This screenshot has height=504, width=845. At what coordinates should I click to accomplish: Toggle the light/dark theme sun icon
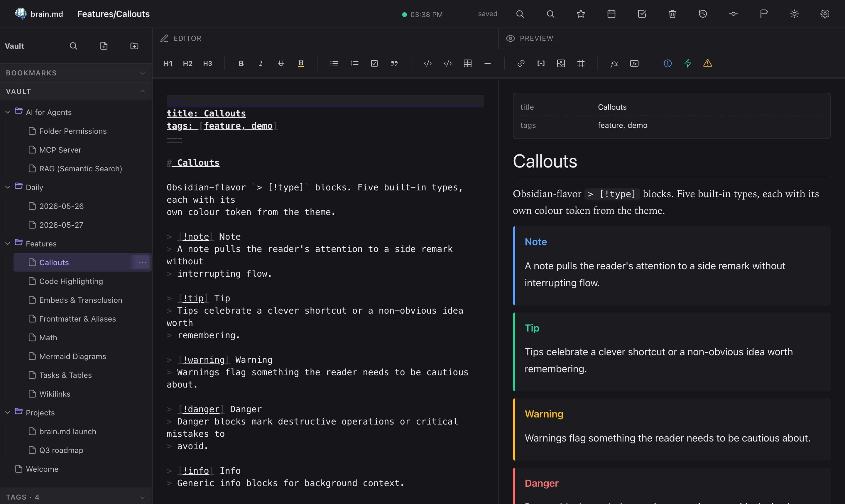(795, 14)
